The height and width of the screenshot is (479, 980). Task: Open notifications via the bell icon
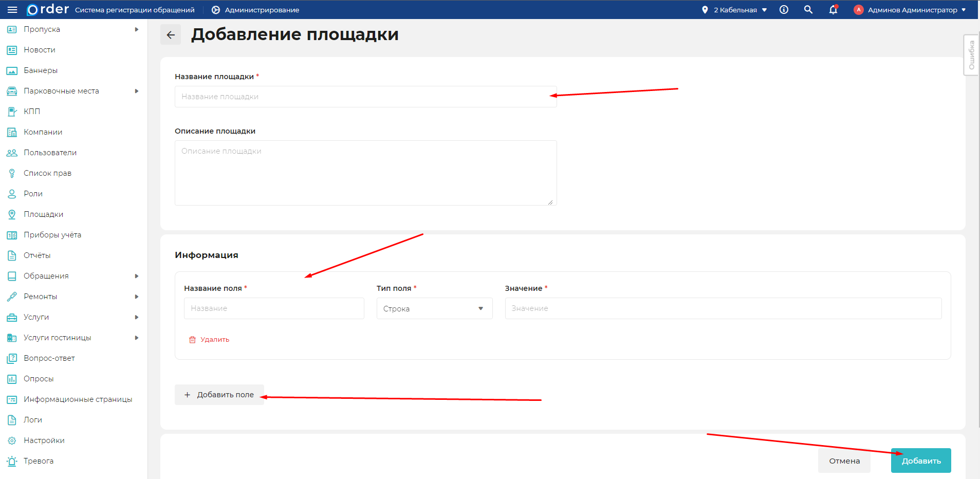(833, 9)
